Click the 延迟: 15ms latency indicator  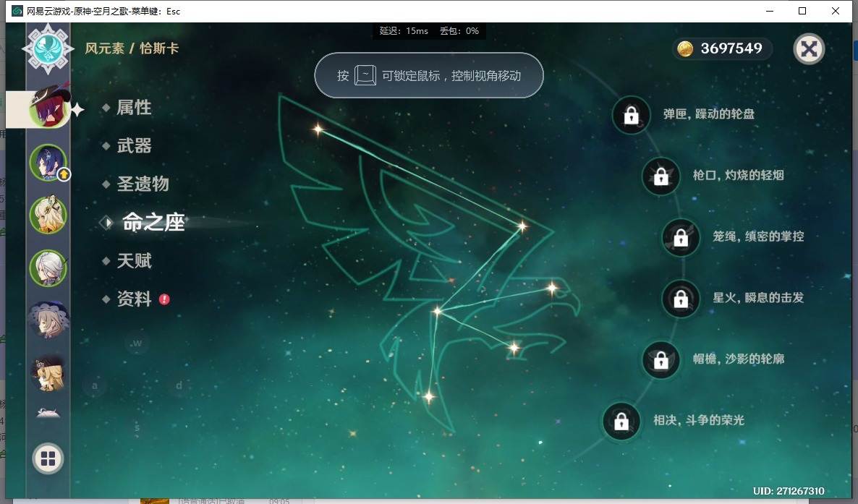(x=404, y=31)
